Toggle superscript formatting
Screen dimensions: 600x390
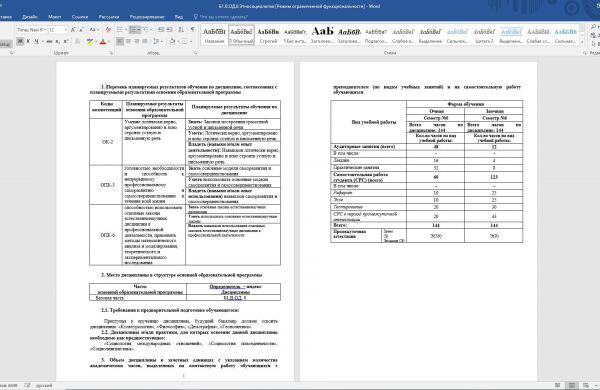click(x=65, y=41)
